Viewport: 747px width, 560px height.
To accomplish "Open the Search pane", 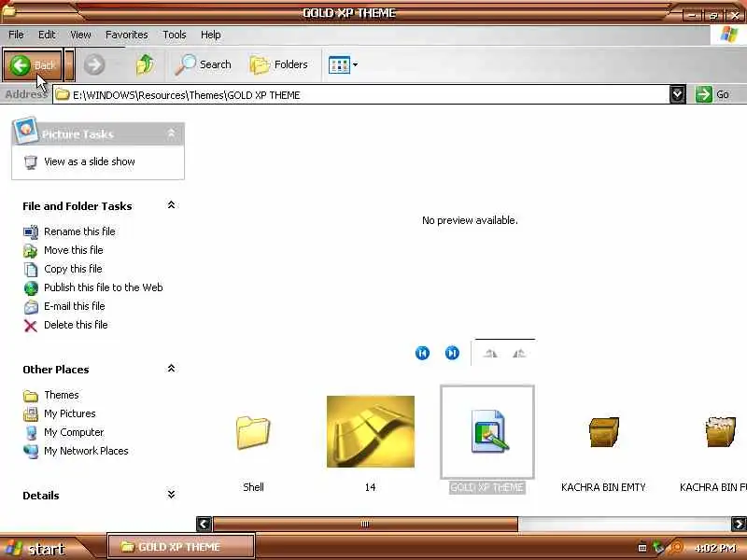I will coord(203,64).
